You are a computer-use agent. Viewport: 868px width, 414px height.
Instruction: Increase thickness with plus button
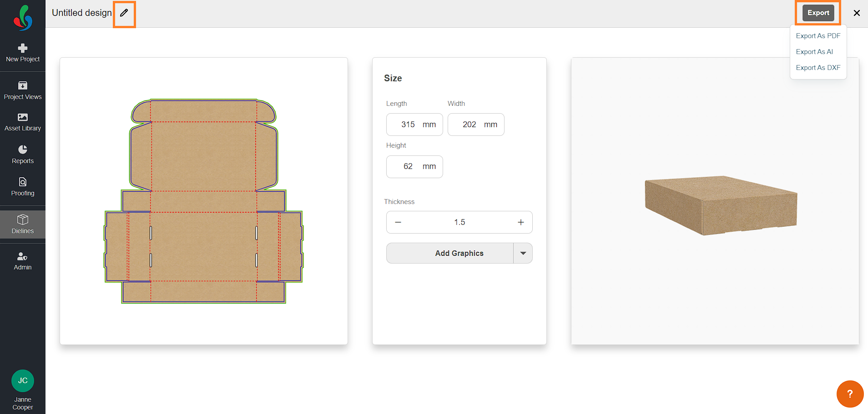coord(521,222)
